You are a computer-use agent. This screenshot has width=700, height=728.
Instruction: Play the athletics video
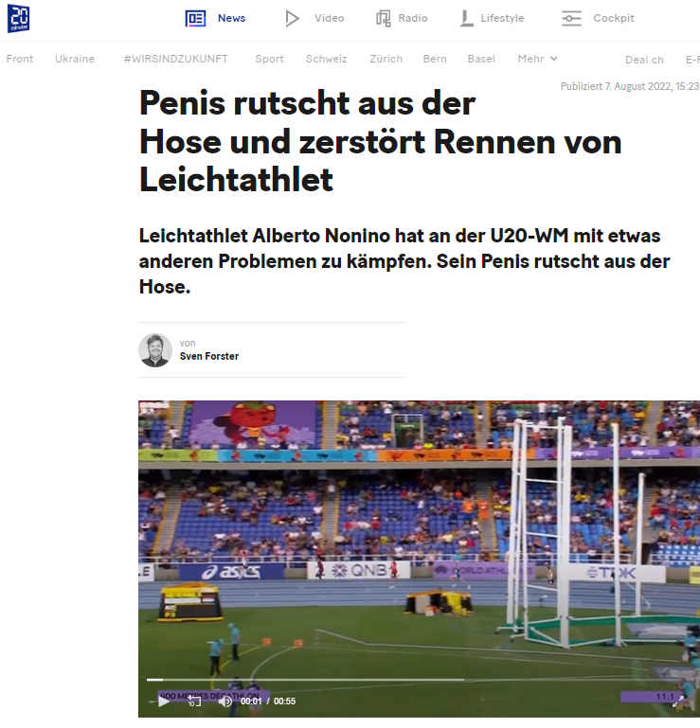(x=164, y=701)
